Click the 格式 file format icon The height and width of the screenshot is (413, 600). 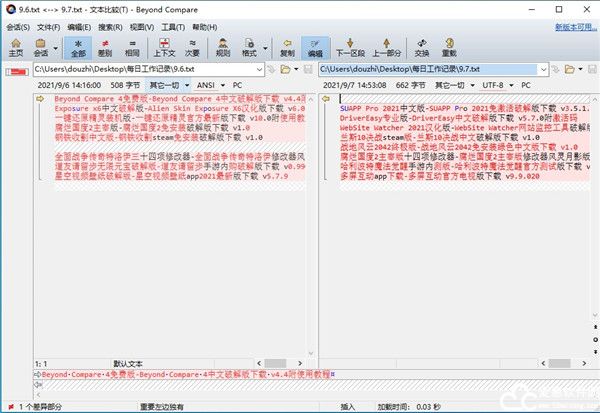tap(249, 48)
